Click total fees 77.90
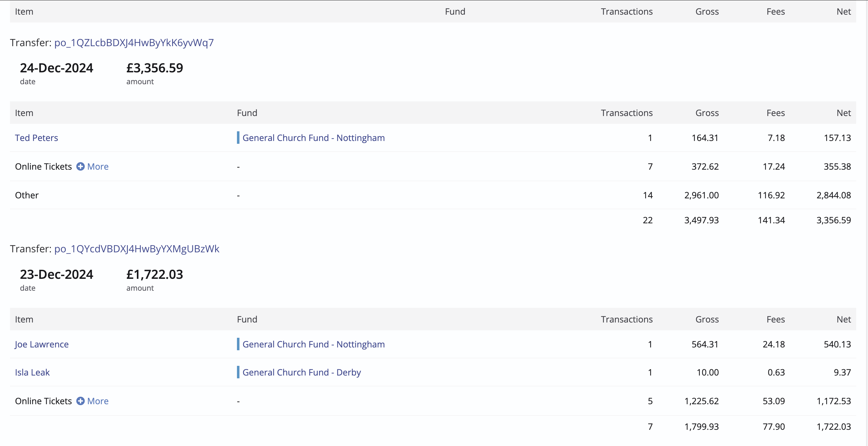The height and width of the screenshot is (446, 868). pos(774,426)
